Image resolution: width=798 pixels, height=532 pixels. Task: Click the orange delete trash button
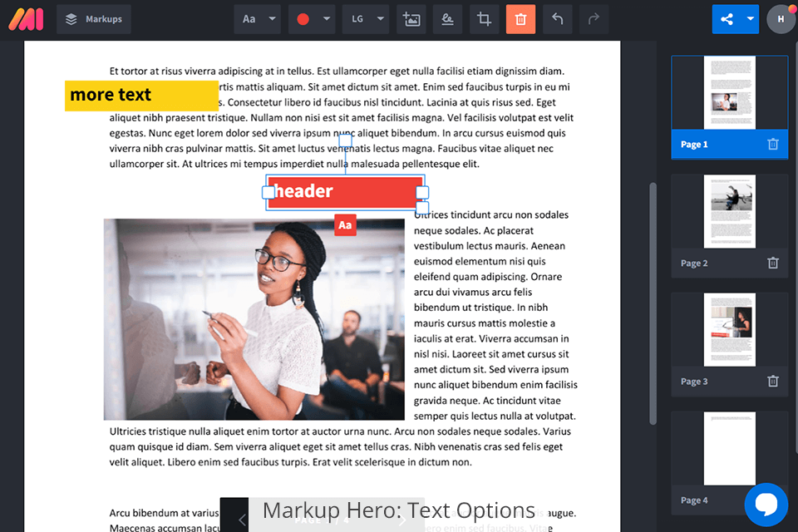pos(520,19)
